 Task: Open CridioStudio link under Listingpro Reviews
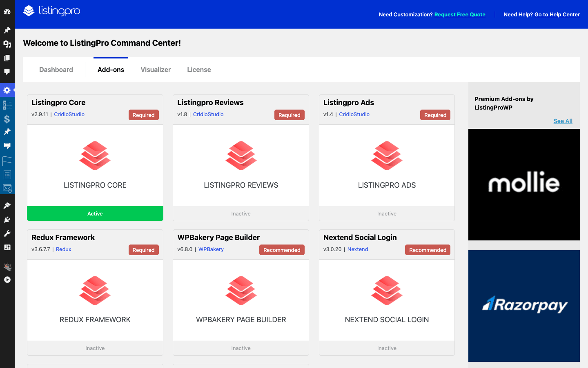click(208, 114)
